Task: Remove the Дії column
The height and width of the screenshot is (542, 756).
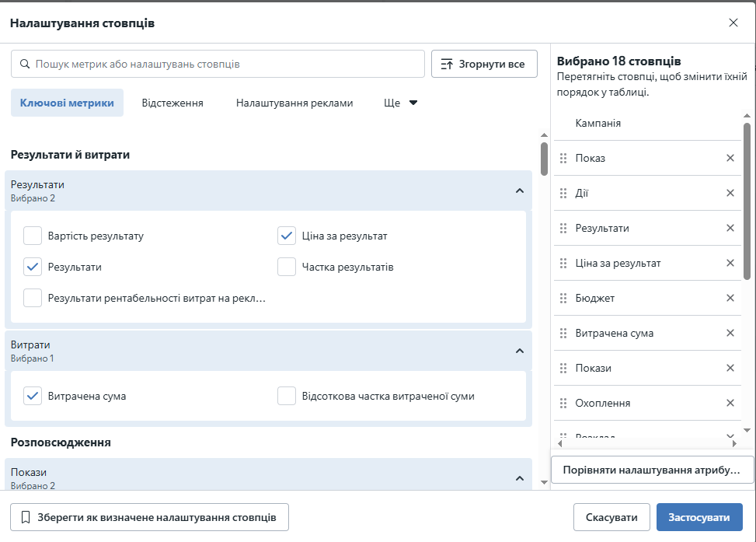Action: coord(730,193)
